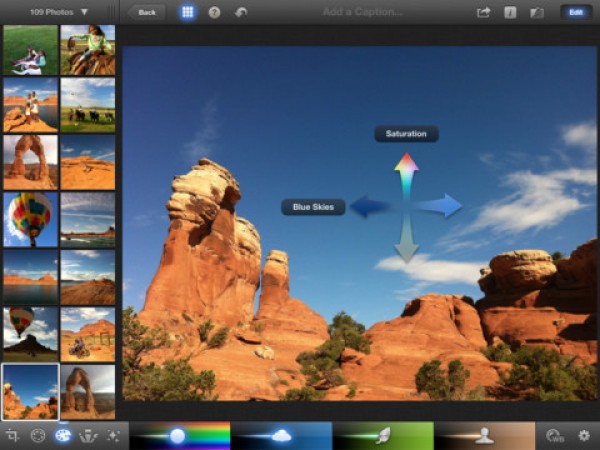Go back using the Back button
The height and width of the screenshot is (450, 600).
pyautogui.click(x=147, y=12)
